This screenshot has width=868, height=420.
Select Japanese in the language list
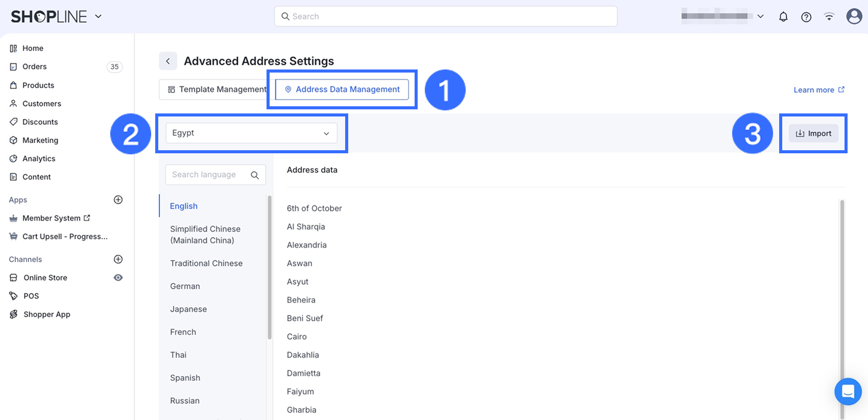pyautogui.click(x=188, y=309)
